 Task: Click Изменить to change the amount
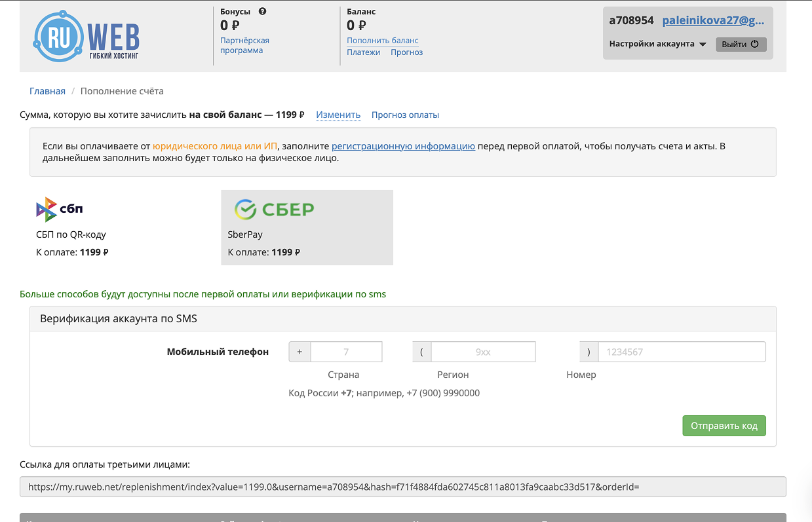pyautogui.click(x=338, y=115)
